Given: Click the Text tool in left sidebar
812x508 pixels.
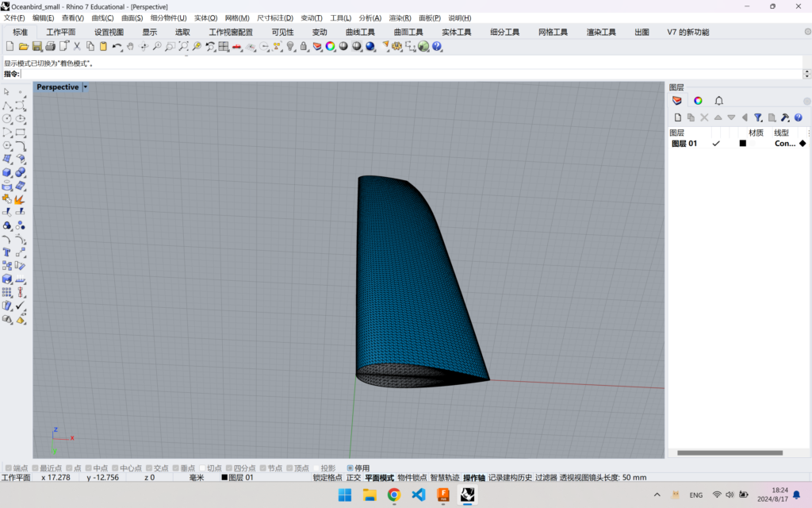Looking at the screenshot, I should point(7,252).
